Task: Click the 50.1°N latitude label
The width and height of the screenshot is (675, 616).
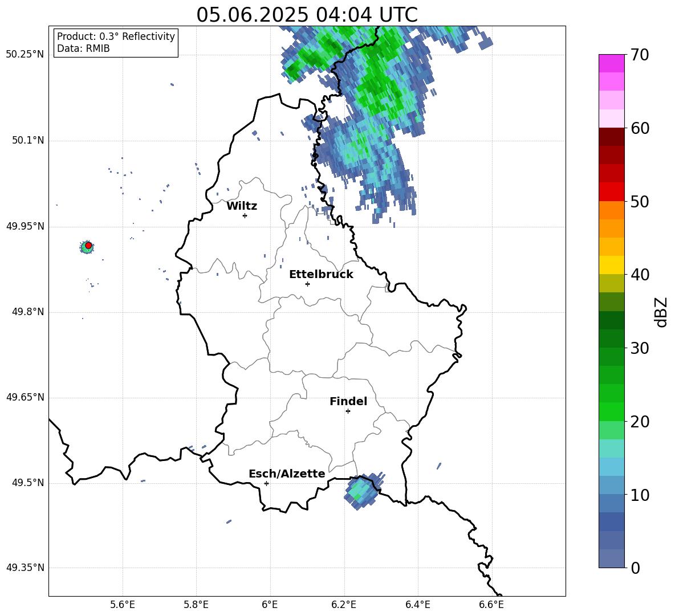Action: point(28,140)
